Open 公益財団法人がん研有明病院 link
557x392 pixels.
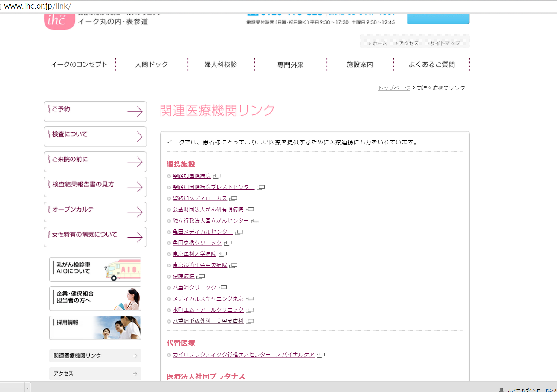click(208, 209)
